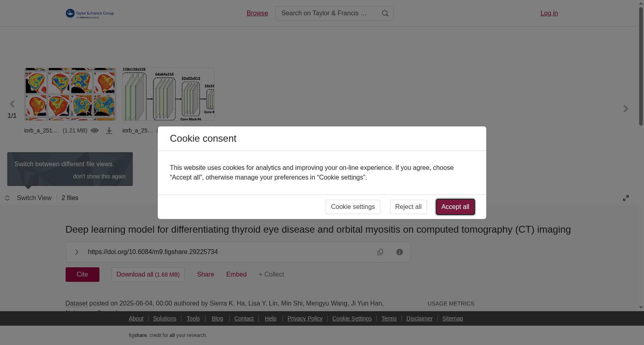Click the scrollbar up arrow
Viewport: 644px width, 345px height.
click(641, 3)
